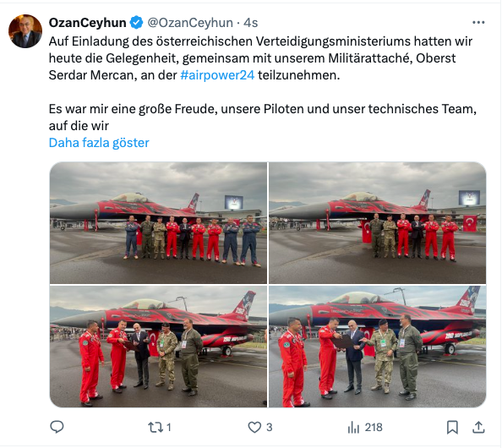Click the 218 views count
The image size is (502, 448).
click(374, 427)
